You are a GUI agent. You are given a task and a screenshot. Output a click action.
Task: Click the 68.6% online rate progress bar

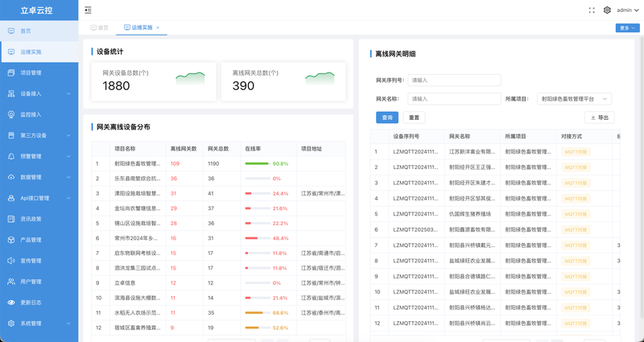coord(257,313)
